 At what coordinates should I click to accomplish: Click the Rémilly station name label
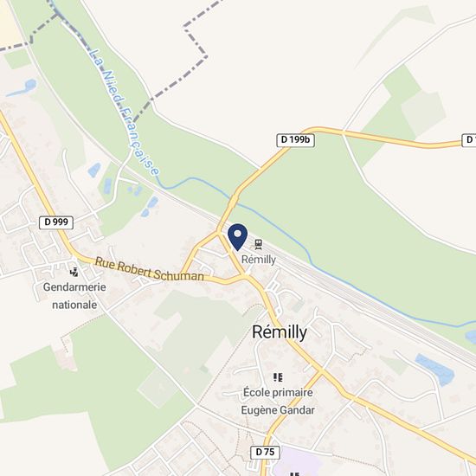[259, 260]
